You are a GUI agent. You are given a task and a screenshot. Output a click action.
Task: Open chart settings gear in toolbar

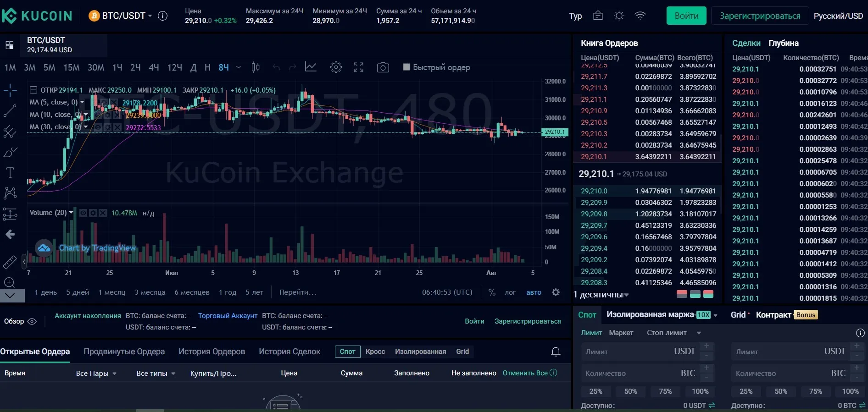[336, 67]
